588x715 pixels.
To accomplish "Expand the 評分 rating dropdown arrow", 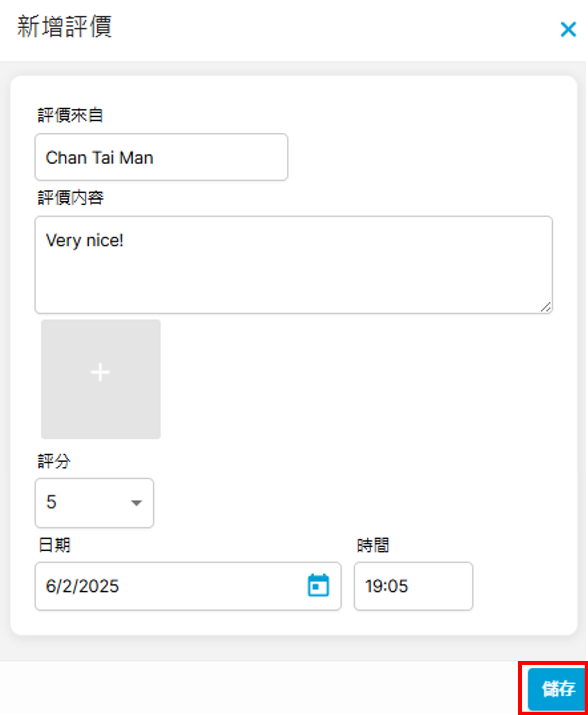I will pyautogui.click(x=136, y=503).
